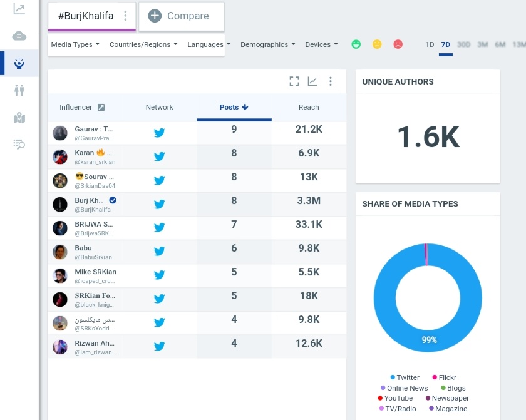Open the search query sidebar icon
The image size is (526, 420).
click(x=19, y=145)
